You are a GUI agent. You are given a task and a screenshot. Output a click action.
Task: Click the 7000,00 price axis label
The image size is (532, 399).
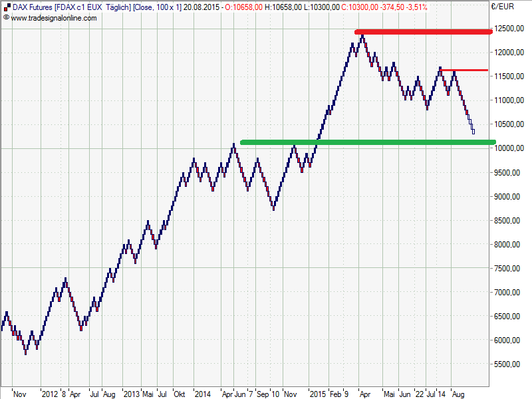click(x=507, y=293)
